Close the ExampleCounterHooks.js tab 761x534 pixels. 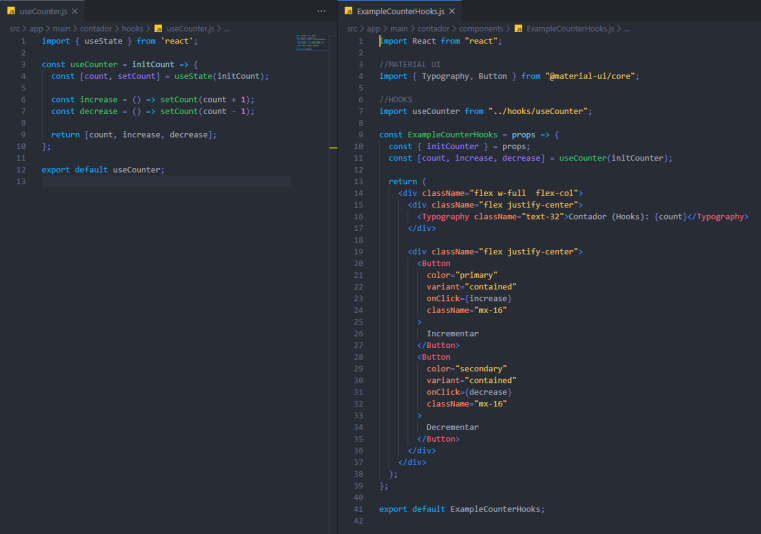452,10
